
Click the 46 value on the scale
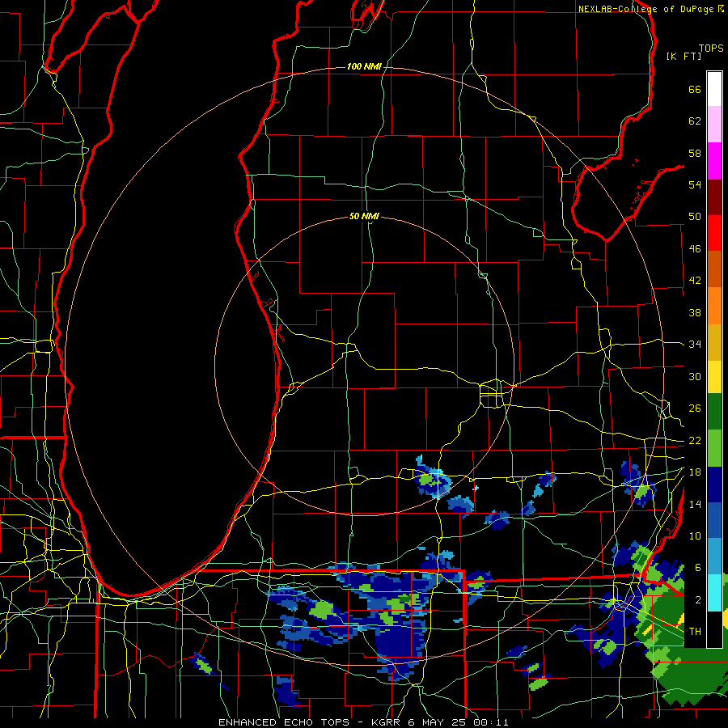coord(695,249)
